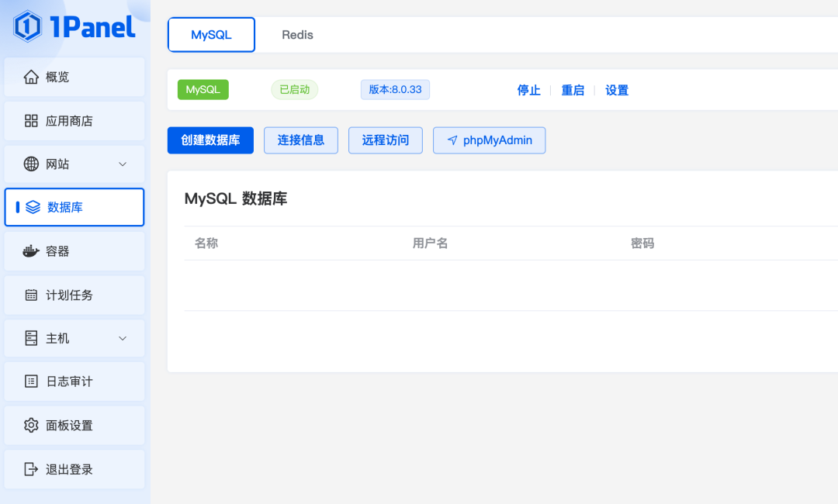The height and width of the screenshot is (504, 838).
Task: Click the 重启 link to restart MySQL
Action: coord(573,90)
